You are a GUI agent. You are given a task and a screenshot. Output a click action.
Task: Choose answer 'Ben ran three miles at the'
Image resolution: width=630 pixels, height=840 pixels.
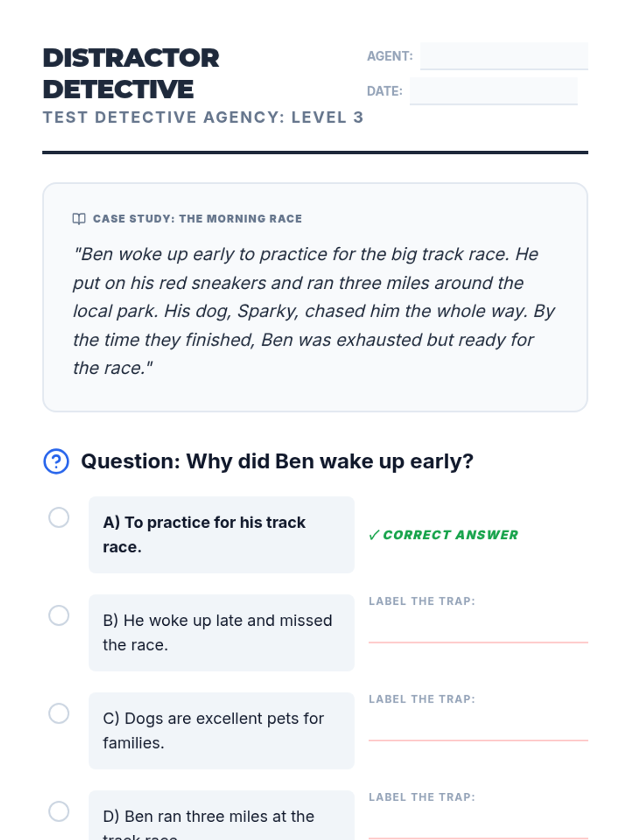point(222,815)
